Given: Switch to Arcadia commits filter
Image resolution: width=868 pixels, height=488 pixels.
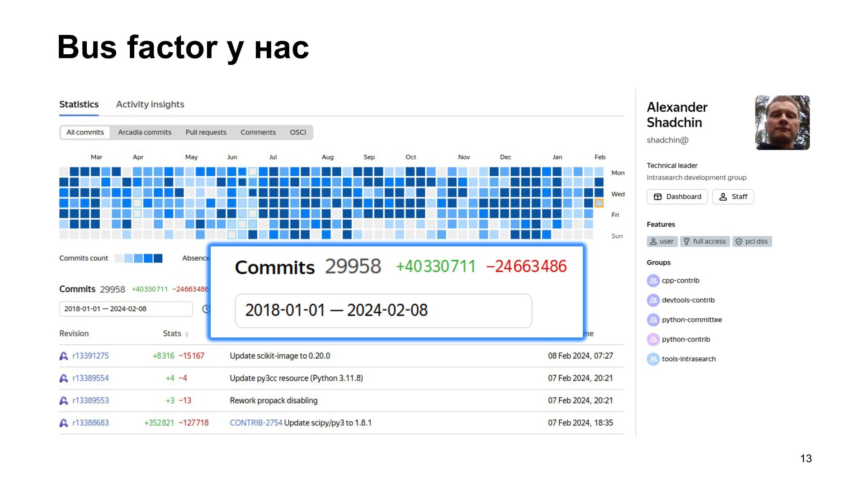Looking at the screenshot, I should (145, 132).
